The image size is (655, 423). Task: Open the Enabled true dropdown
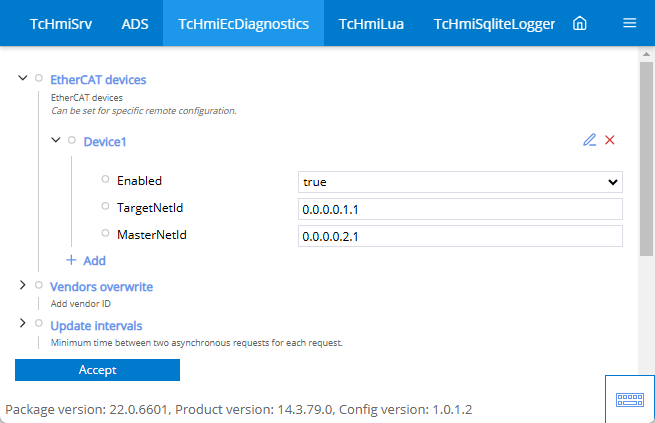click(x=460, y=182)
